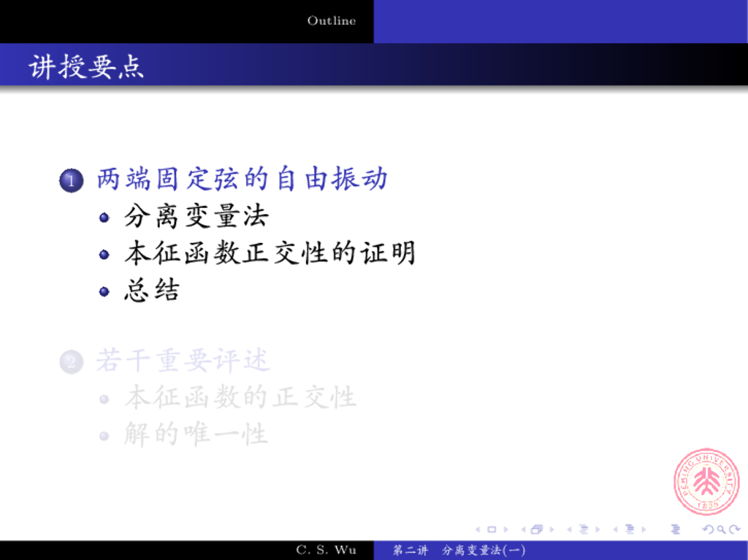
Task: Jump to next section arrow
Action: tap(644, 529)
